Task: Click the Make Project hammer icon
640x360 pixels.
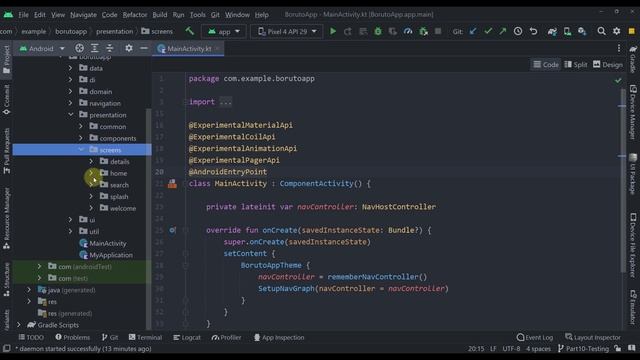Action: click(189, 31)
